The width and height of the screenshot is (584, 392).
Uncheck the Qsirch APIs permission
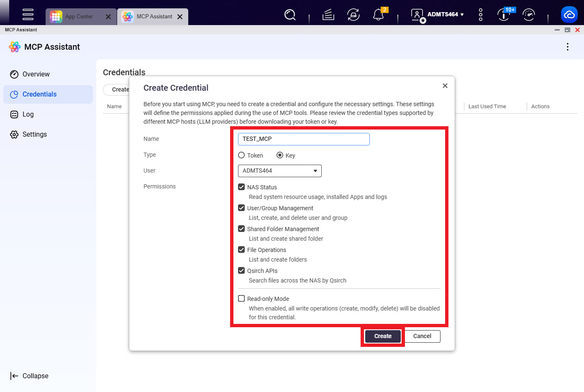coord(241,271)
